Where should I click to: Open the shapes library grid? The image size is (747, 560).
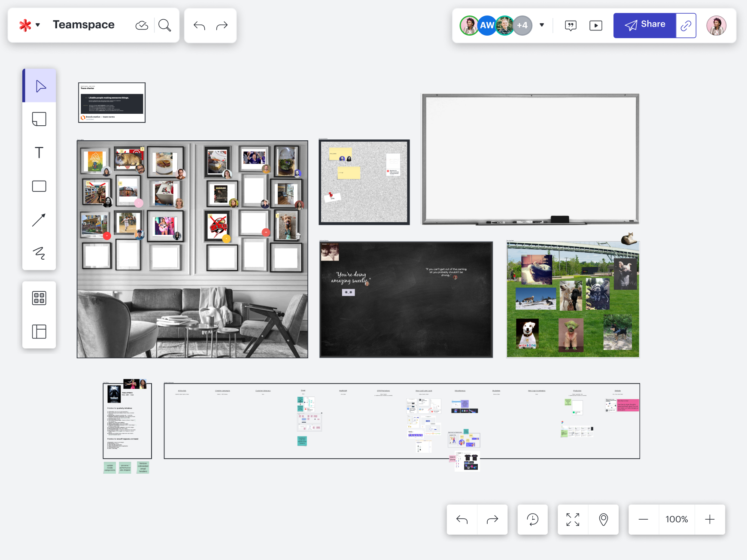click(39, 298)
